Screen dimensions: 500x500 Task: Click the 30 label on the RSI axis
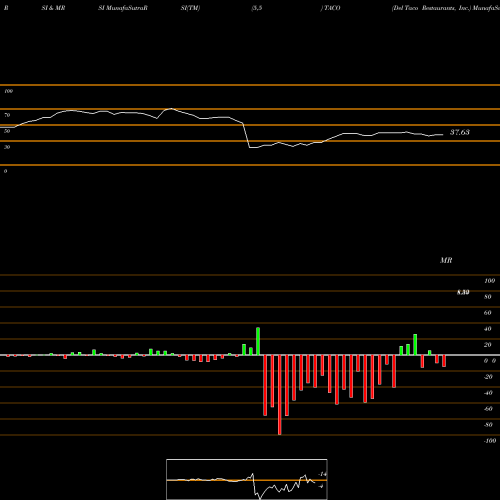(7, 147)
